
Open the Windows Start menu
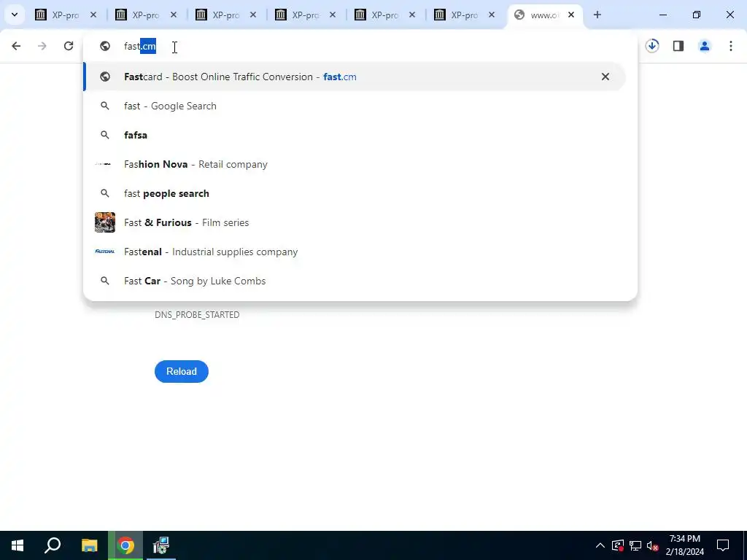[x=18, y=545]
